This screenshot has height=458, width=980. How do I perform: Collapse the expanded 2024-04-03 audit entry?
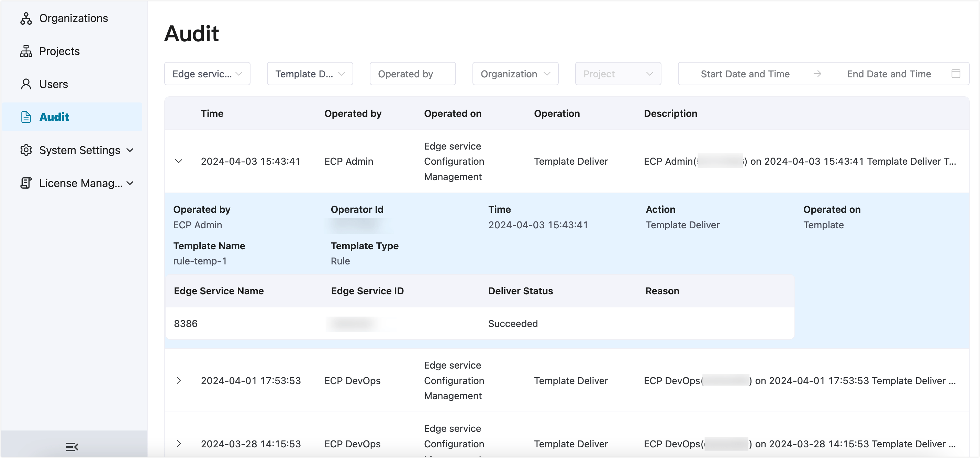coord(179,161)
